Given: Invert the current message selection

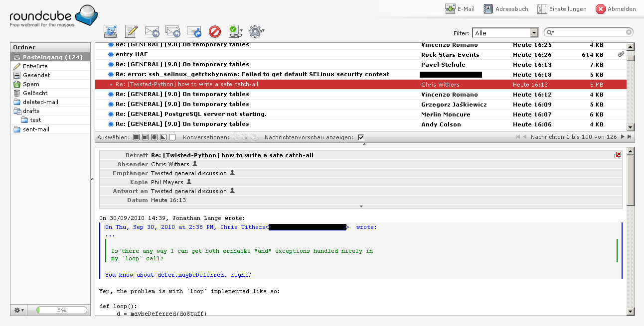Looking at the screenshot, I should (x=164, y=136).
